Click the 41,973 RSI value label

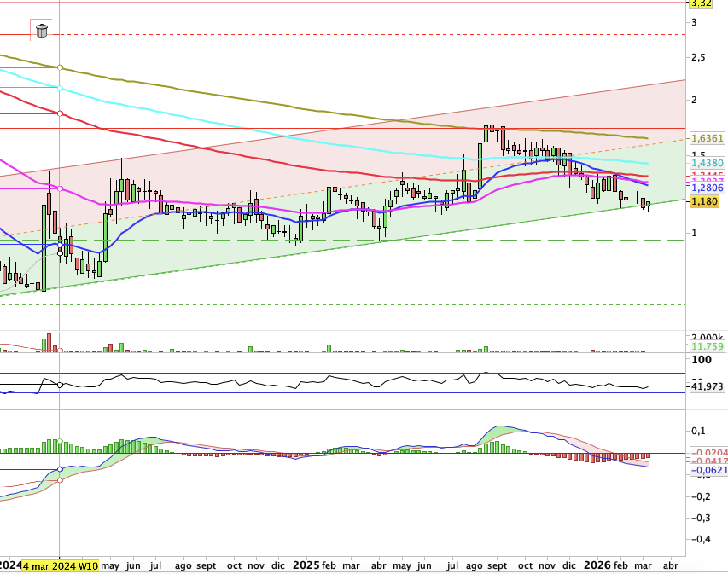(x=707, y=386)
